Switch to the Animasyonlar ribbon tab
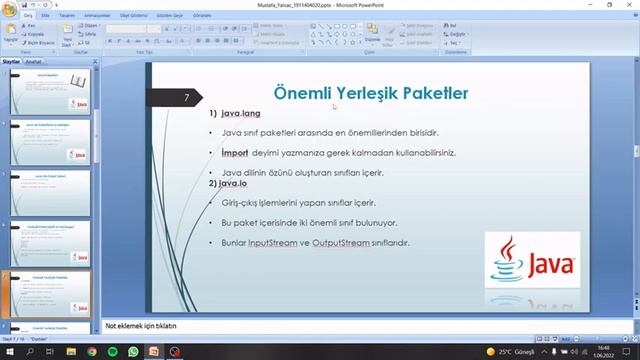The image size is (640, 360). coord(97,16)
